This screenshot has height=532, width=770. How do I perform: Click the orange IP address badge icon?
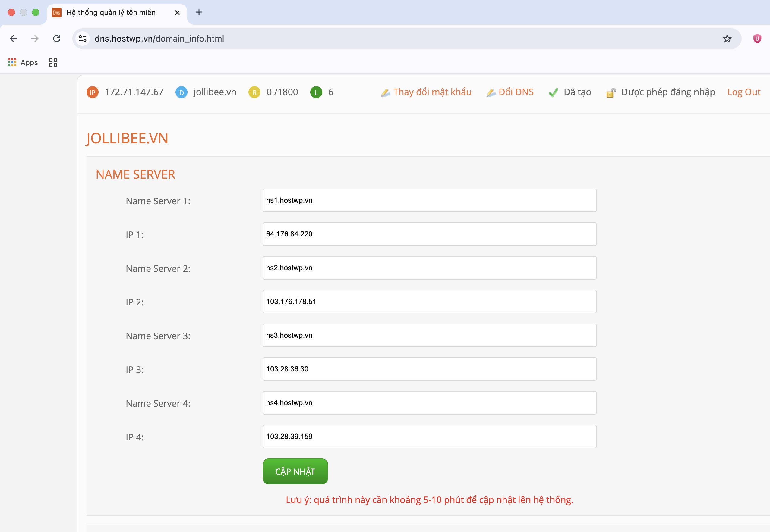[93, 92]
